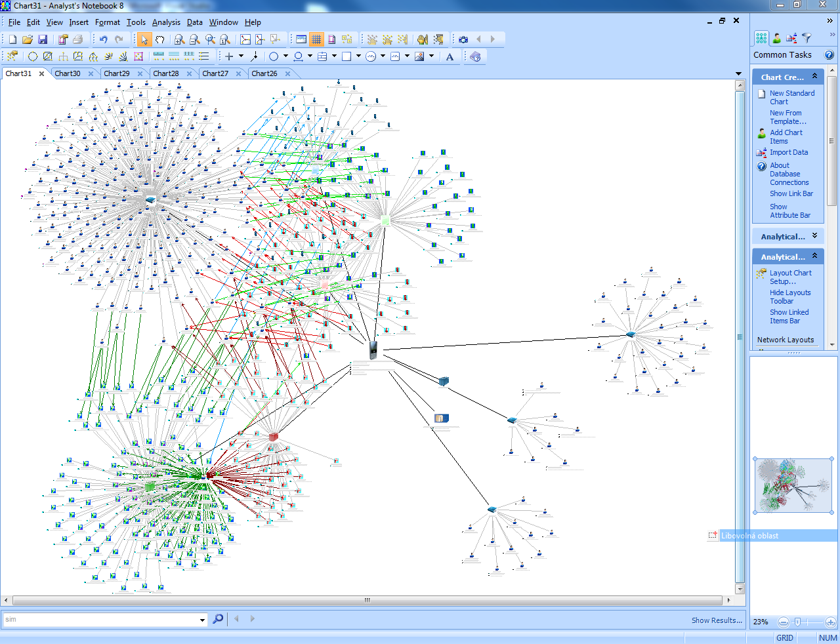Open dropdown next to plus link tool

tap(241, 56)
